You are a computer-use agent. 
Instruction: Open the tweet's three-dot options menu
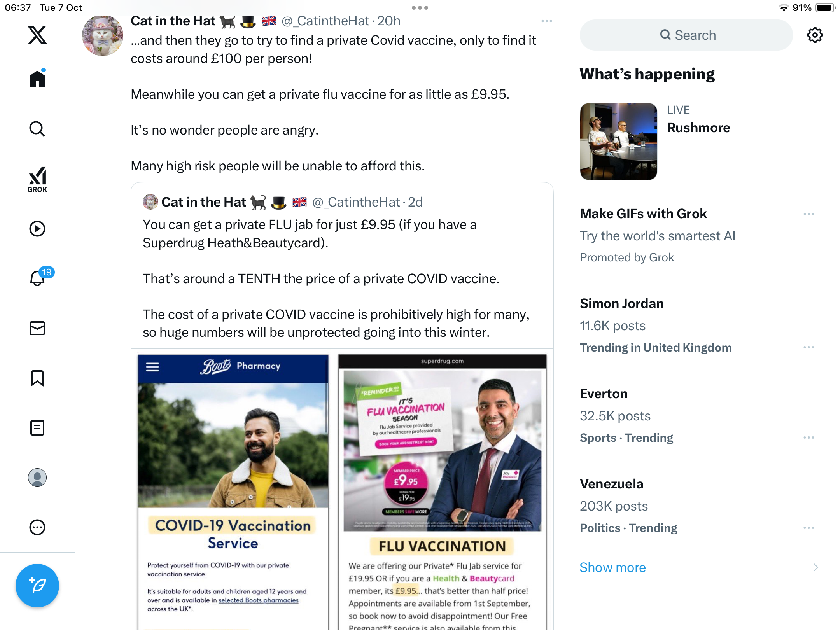tap(547, 21)
